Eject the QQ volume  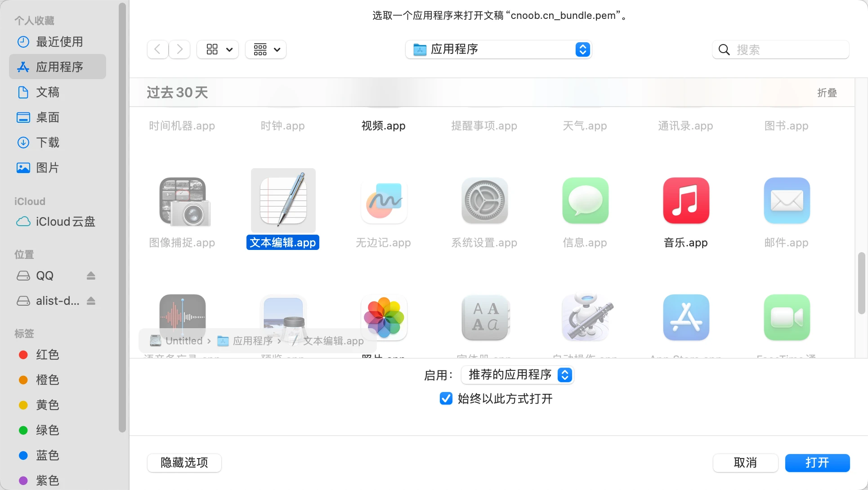point(91,276)
